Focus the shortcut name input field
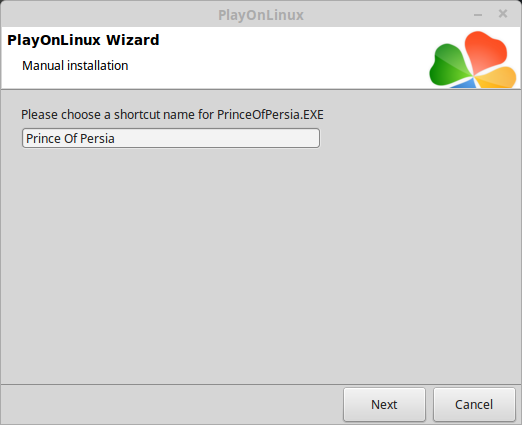Image resolution: width=522 pixels, height=425 pixels. (171, 138)
